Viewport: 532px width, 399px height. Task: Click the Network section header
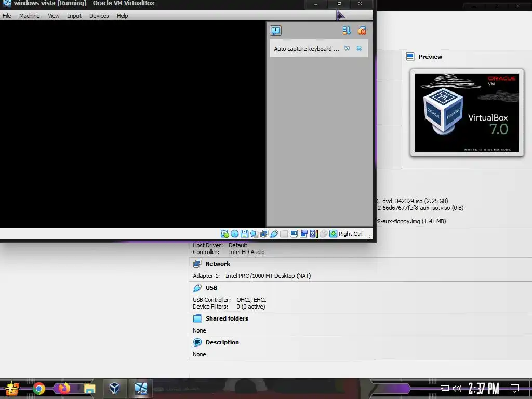[x=218, y=264]
